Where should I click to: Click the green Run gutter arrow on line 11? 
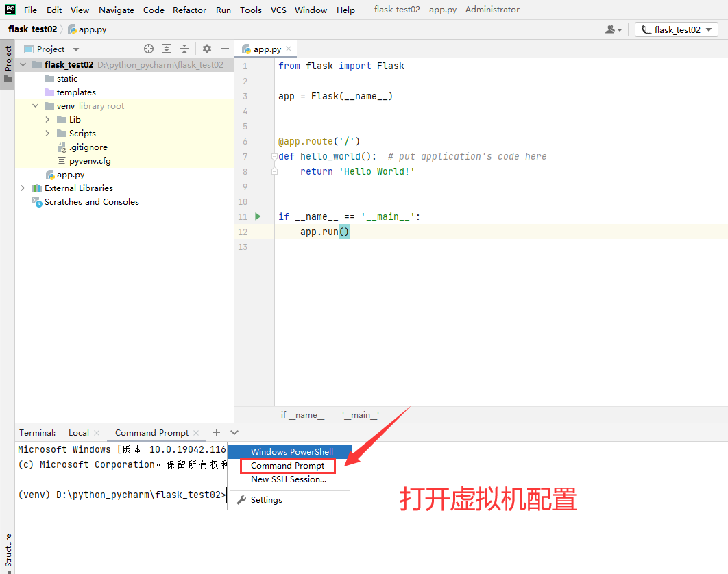tap(258, 216)
